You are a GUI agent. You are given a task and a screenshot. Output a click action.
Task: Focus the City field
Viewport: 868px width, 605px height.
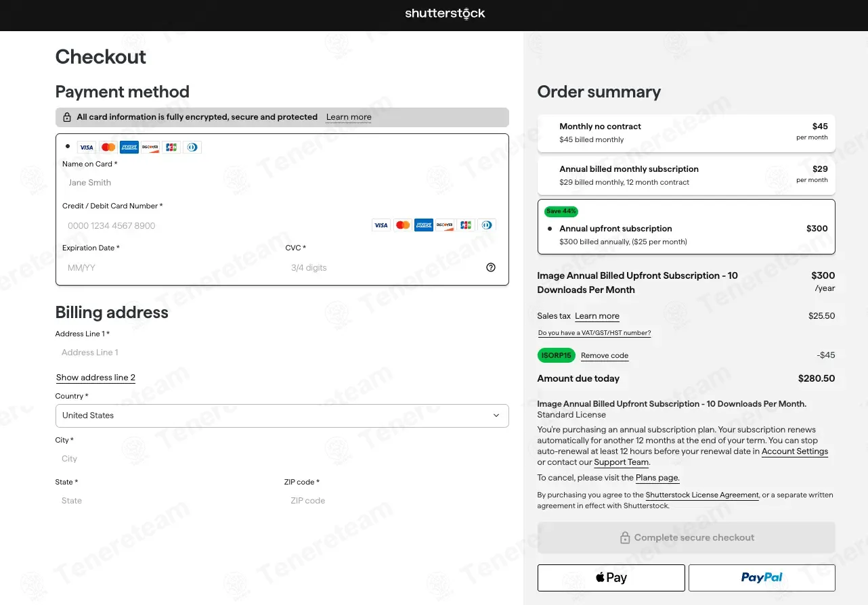pos(282,459)
